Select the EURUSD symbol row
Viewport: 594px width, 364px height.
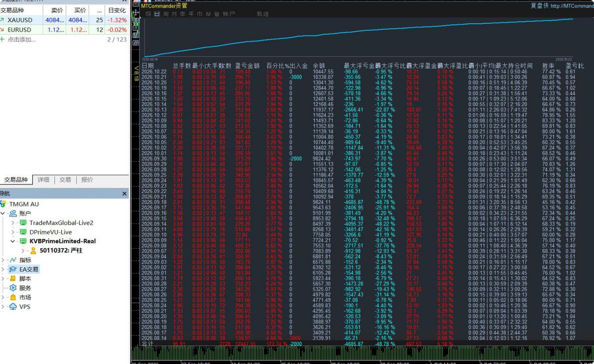point(64,30)
